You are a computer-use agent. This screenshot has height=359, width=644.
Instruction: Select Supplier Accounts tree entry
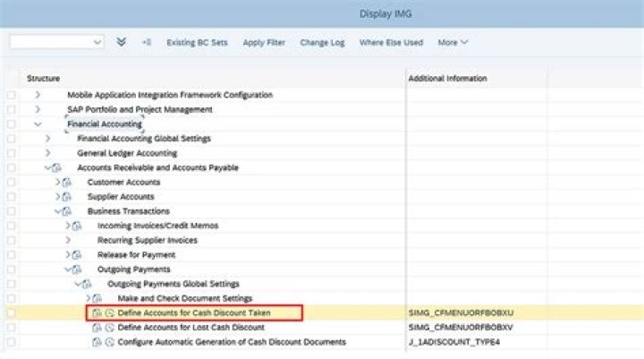[x=121, y=197]
